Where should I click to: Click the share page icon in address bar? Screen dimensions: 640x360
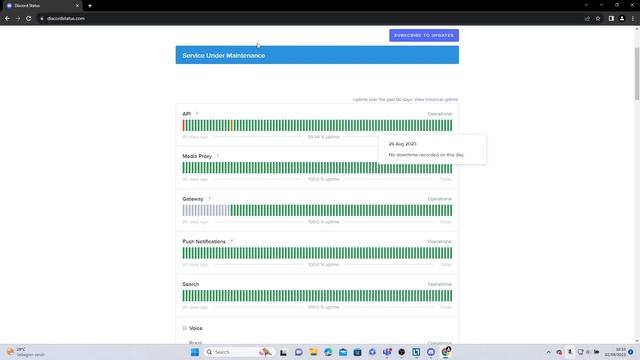(587, 18)
